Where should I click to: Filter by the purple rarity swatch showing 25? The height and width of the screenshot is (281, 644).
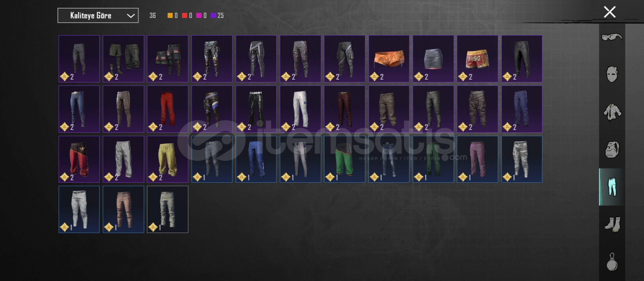pyautogui.click(x=213, y=16)
